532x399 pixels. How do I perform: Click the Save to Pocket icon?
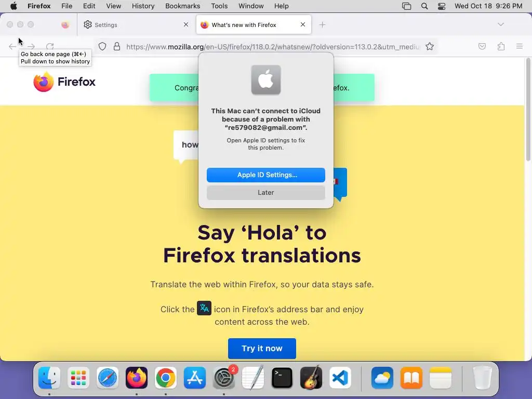482,46
